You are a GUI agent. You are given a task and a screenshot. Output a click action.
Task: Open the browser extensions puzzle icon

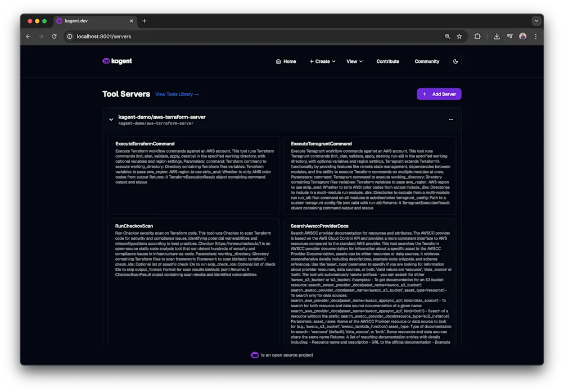[x=477, y=36]
